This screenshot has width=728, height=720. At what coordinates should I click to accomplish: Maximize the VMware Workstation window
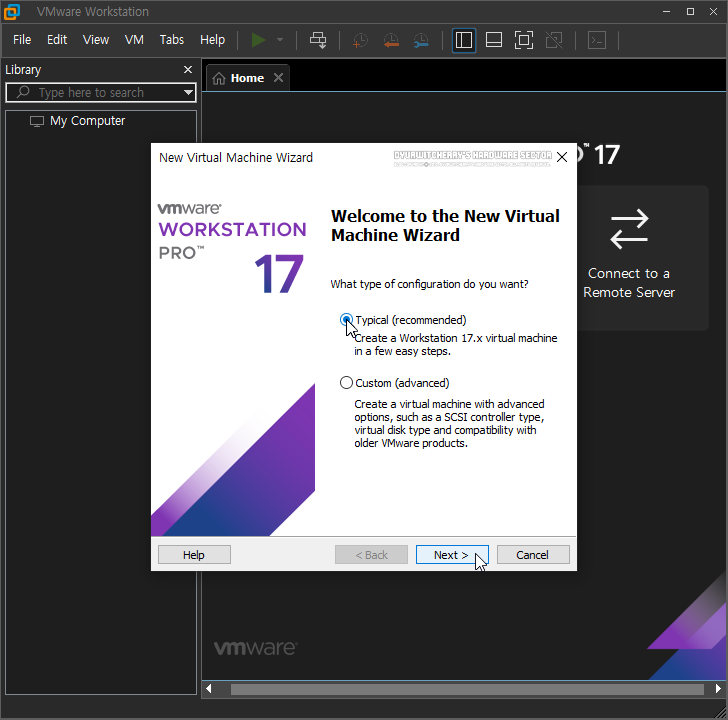(690, 12)
